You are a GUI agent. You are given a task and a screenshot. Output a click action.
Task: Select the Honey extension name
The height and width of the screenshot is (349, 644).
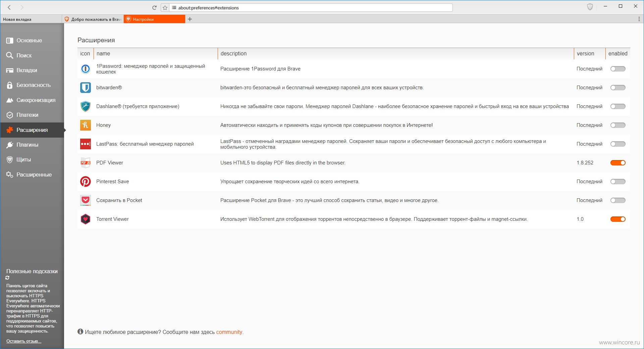pyautogui.click(x=103, y=125)
